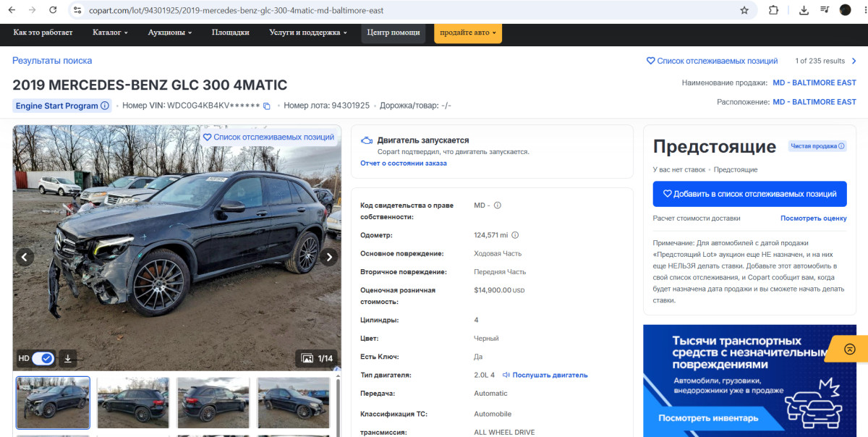Open the browser profile avatar
Viewport: 868px width, 437px height.
click(x=845, y=10)
